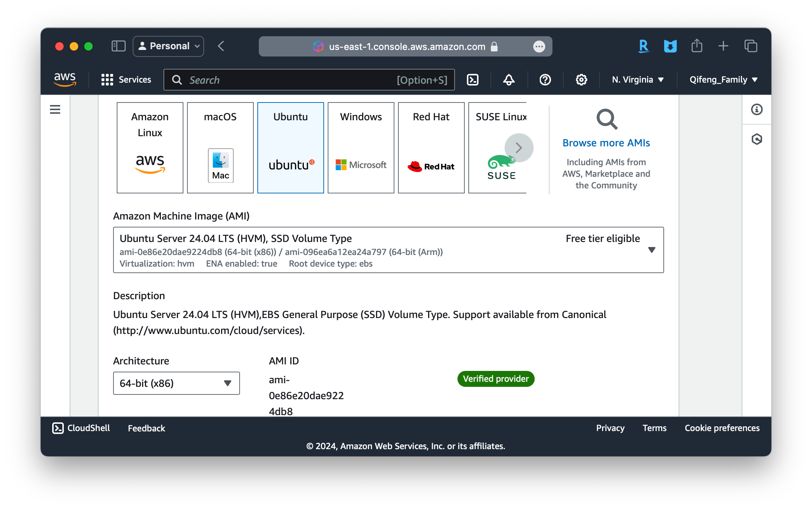
Task: Select the macOS AMI tile
Action: coord(220,148)
